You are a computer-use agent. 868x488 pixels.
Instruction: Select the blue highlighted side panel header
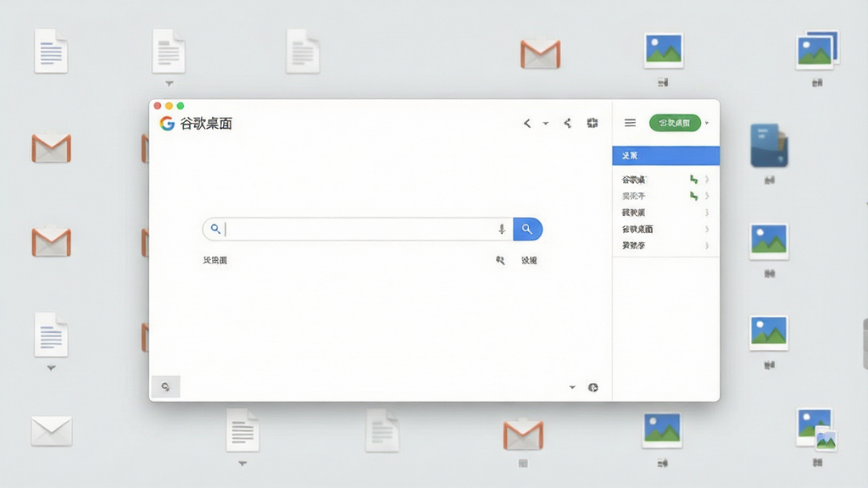click(x=666, y=156)
